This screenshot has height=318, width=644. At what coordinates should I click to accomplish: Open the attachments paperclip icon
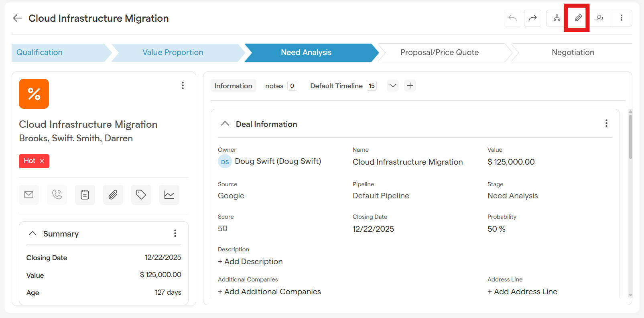coord(113,195)
